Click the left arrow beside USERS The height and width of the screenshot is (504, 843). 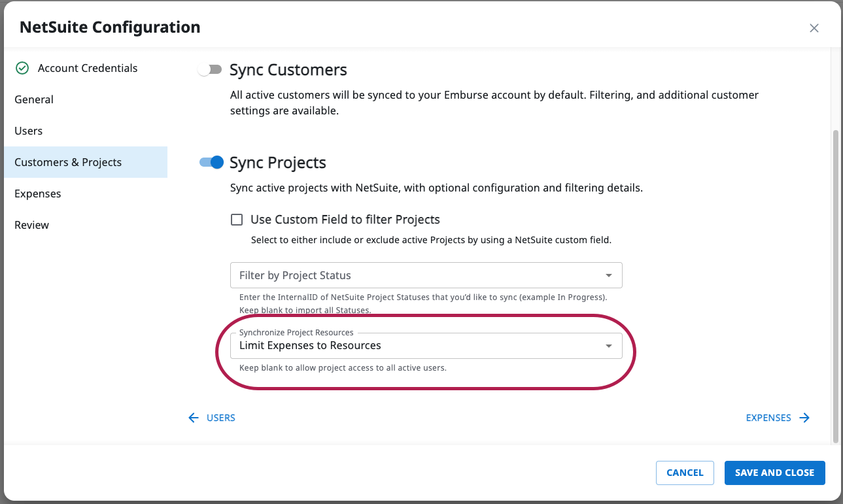tap(194, 418)
